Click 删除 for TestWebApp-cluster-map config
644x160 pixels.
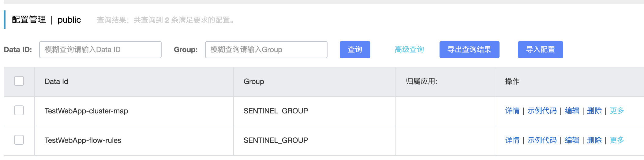tap(594, 111)
